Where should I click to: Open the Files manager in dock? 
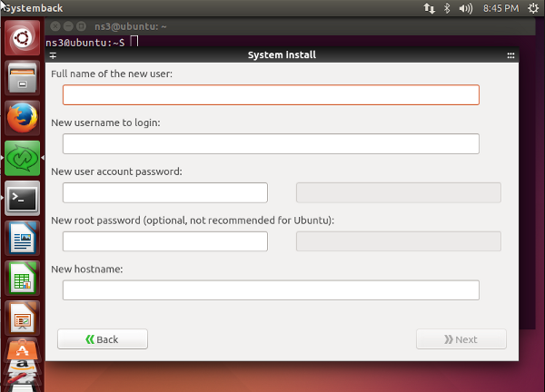22,78
